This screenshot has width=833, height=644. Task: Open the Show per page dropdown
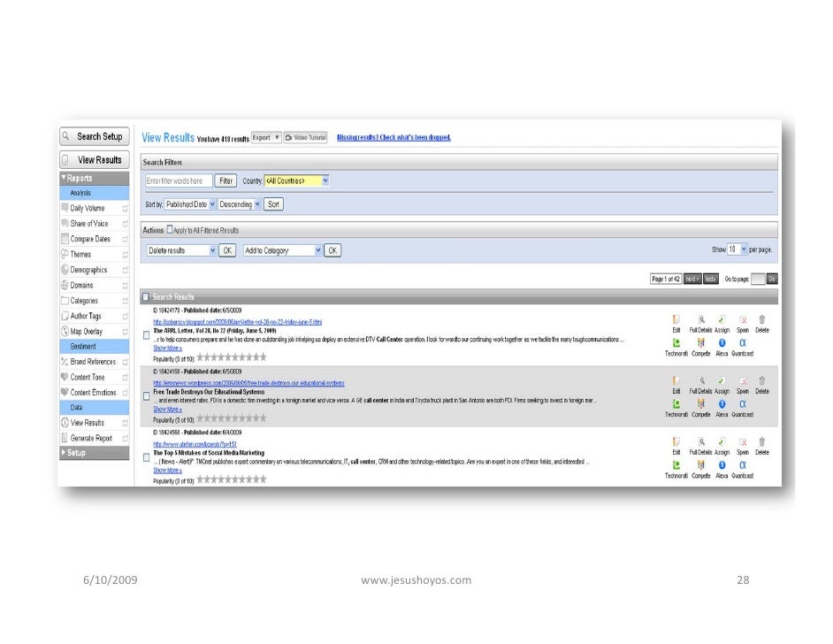pyautogui.click(x=737, y=249)
